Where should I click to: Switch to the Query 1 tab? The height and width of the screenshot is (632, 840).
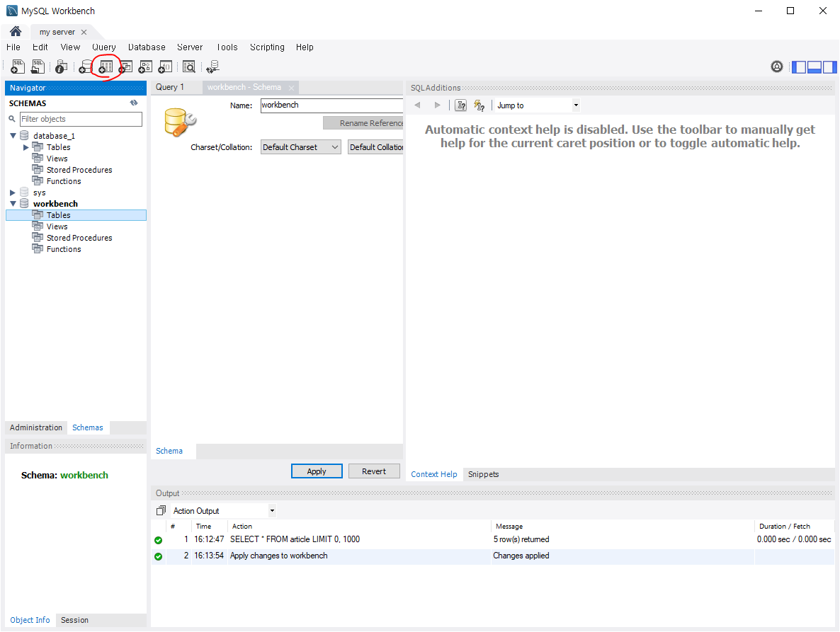[170, 87]
